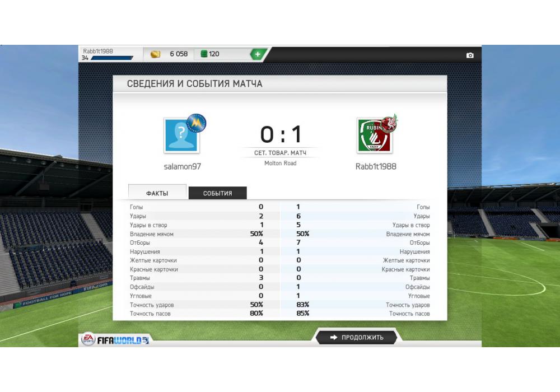Click the Rubin Kazan club crest
Viewport: 560px width, 392px height.
pyautogui.click(x=375, y=136)
